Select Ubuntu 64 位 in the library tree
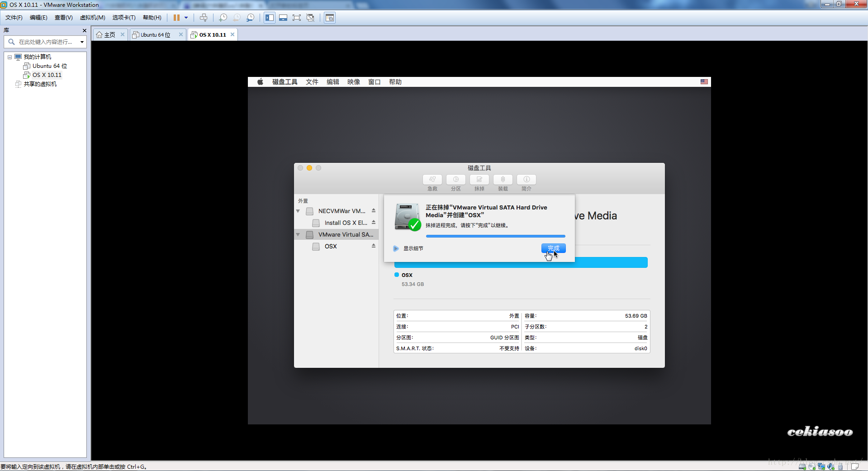The image size is (868, 471). coord(45,66)
